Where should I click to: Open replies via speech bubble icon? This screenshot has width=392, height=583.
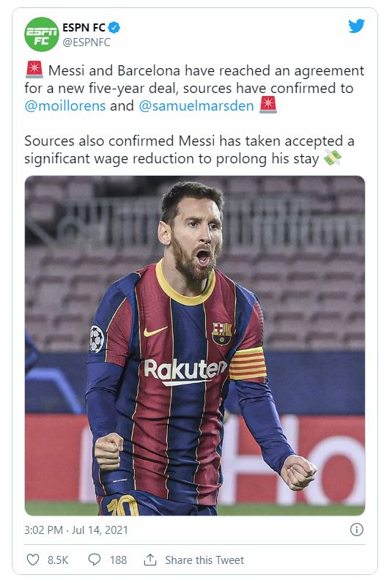(x=94, y=560)
